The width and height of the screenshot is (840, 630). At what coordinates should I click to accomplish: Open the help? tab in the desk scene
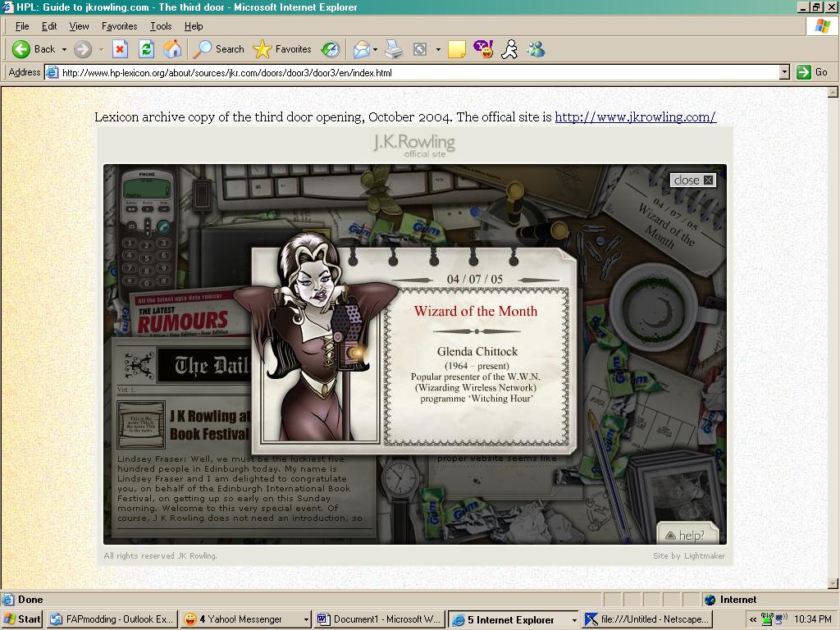[x=687, y=534]
